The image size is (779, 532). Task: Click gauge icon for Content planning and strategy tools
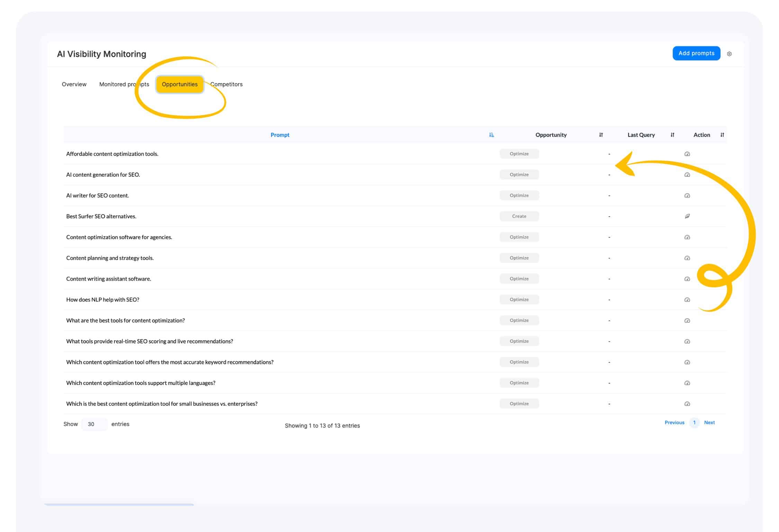coord(687,258)
